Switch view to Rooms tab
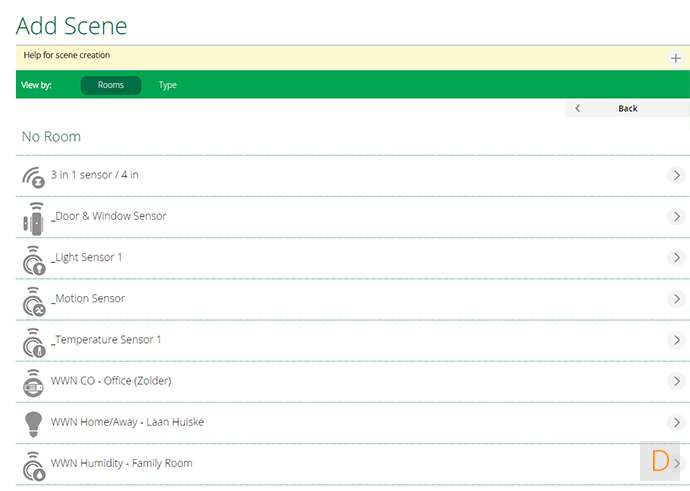The width and height of the screenshot is (690, 491). [x=111, y=85]
